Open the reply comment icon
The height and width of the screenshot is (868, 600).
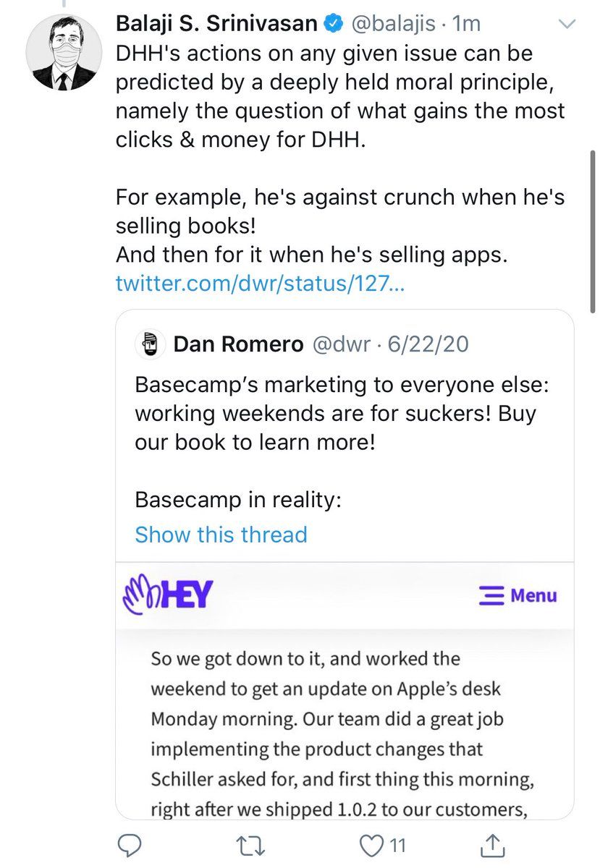[x=129, y=844]
